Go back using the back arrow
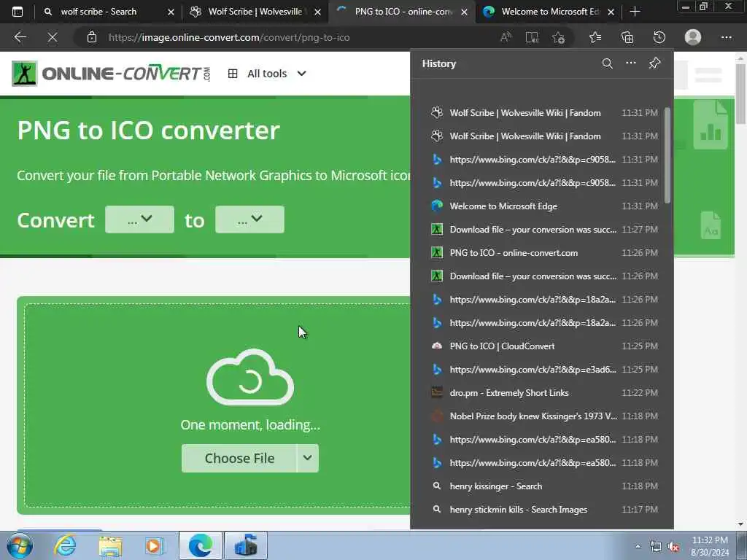This screenshot has height=560, width=747. (20, 37)
